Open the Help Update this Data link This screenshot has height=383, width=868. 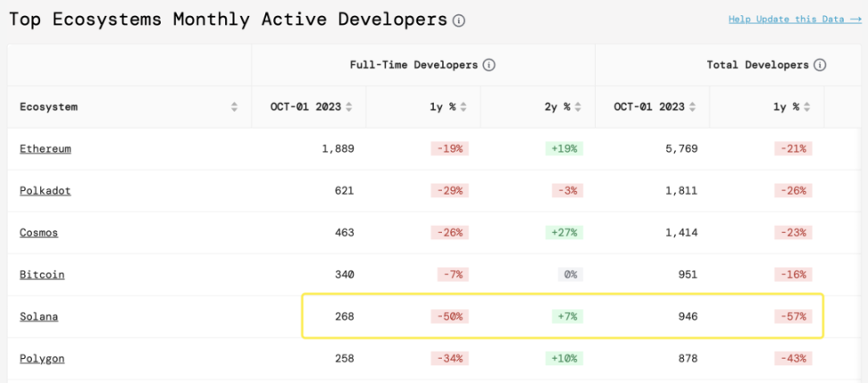(794, 20)
